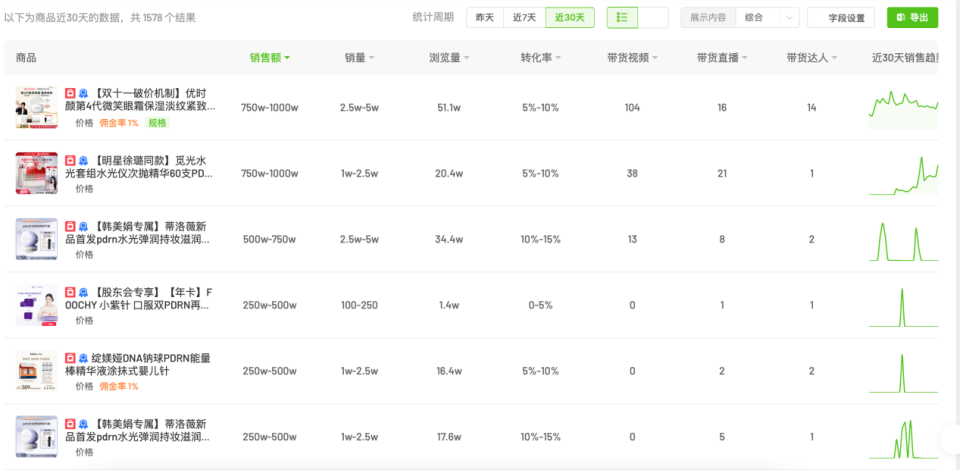Image resolution: width=960 pixels, height=470 pixels.
Task: Select 昨天 statistics period
Action: click(484, 17)
